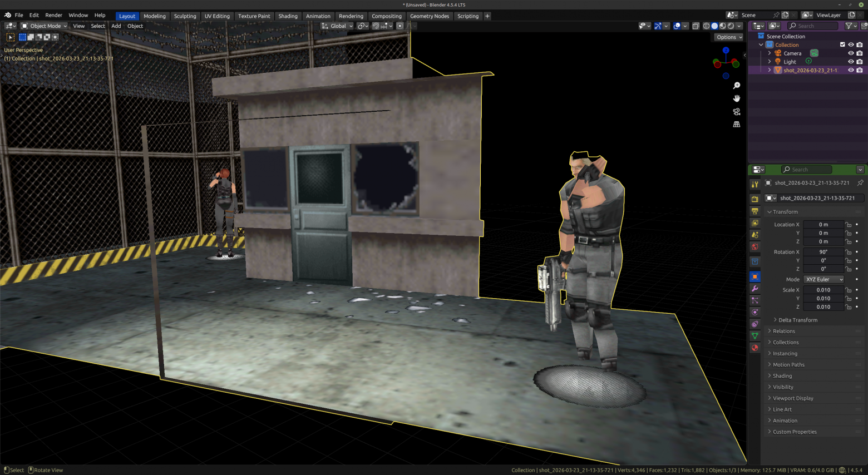Open the Render menu
Viewport: 868px width, 475px height.
pyautogui.click(x=53, y=15)
